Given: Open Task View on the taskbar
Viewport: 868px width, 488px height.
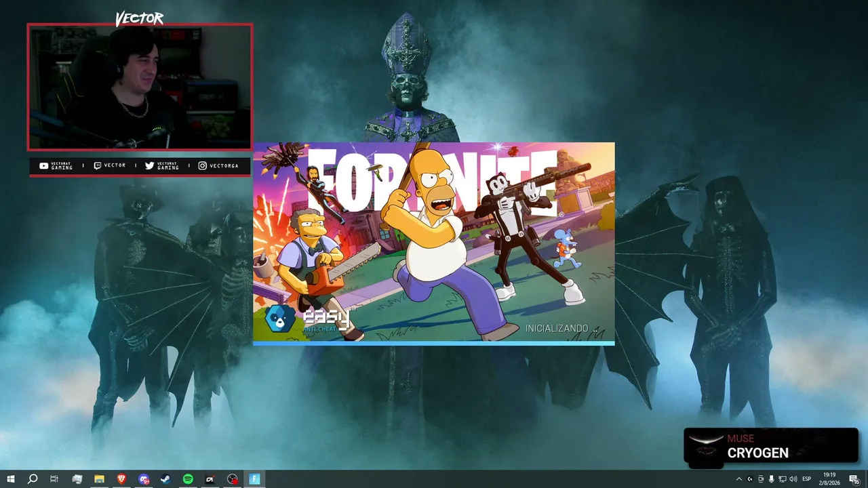Looking at the screenshot, I should click(54, 479).
